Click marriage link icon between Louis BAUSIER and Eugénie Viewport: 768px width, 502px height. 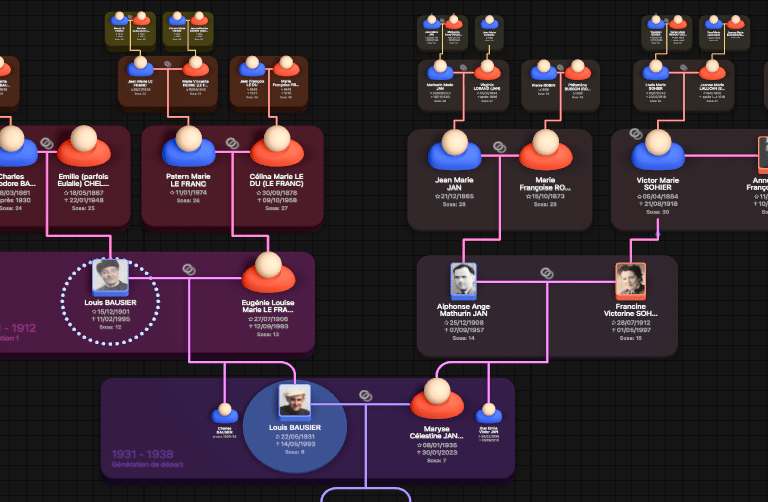(189, 269)
